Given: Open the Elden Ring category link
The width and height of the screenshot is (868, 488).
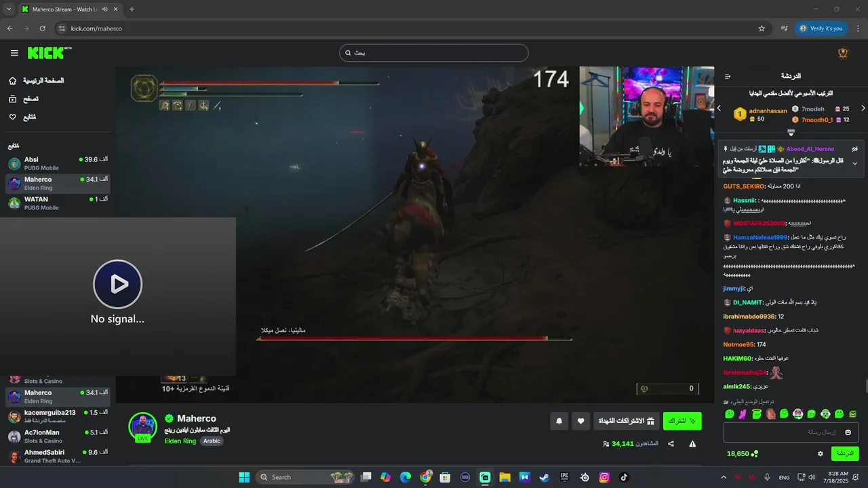Looking at the screenshot, I should 180,441.
